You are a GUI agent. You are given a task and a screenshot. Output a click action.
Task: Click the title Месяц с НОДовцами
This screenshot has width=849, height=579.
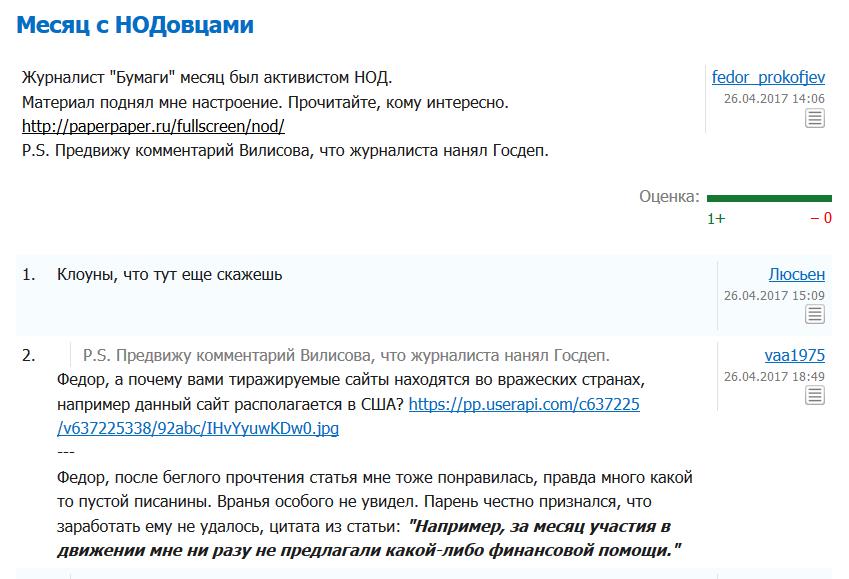pyautogui.click(x=135, y=25)
